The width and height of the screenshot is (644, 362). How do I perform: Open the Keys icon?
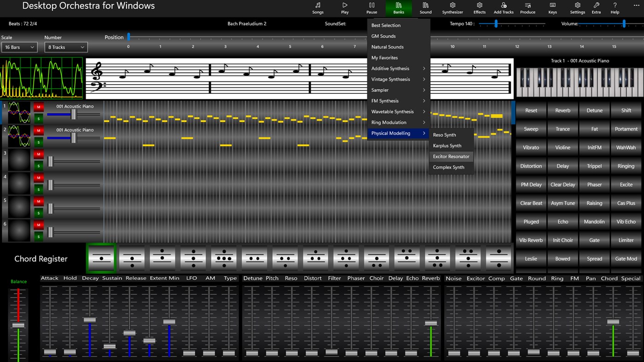[x=552, y=8]
